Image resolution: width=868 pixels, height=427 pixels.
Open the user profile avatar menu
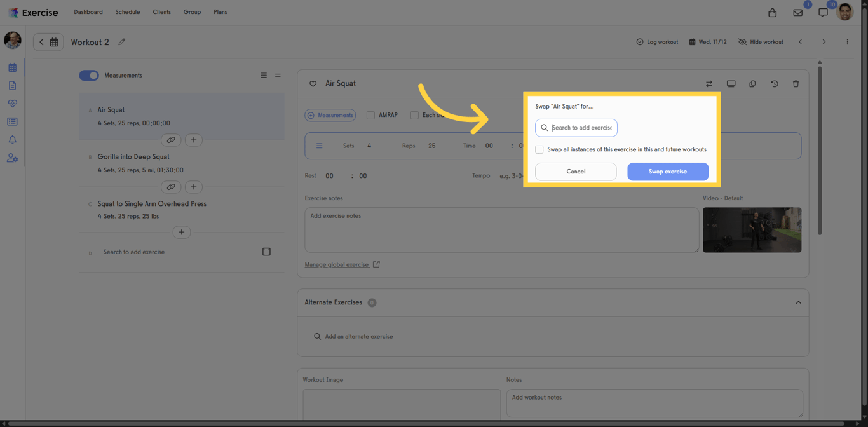845,12
